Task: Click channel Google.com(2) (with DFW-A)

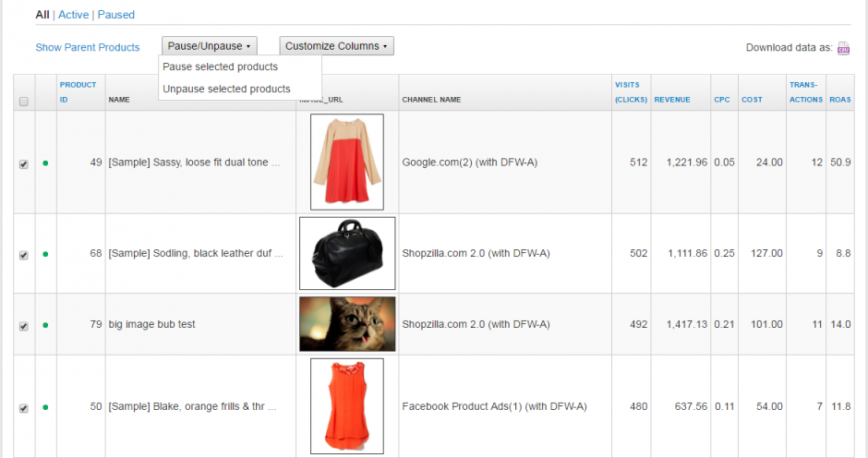Action: pyautogui.click(x=469, y=163)
